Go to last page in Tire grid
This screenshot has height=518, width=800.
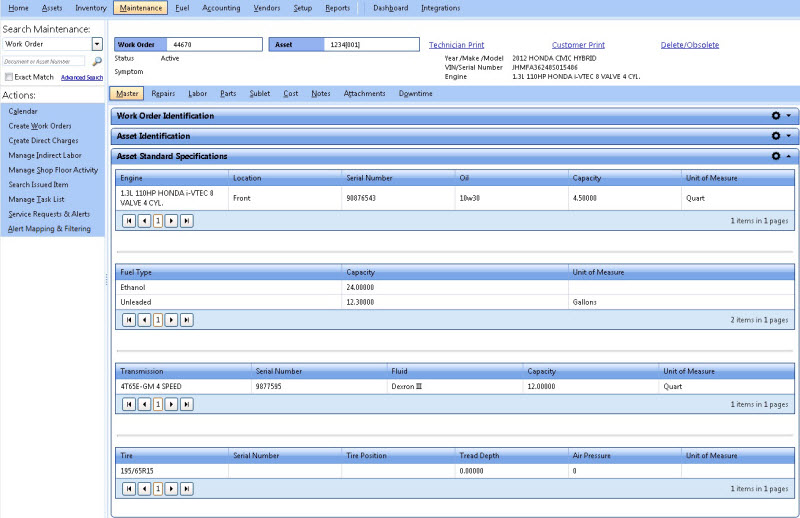click(x=187, y=489)
